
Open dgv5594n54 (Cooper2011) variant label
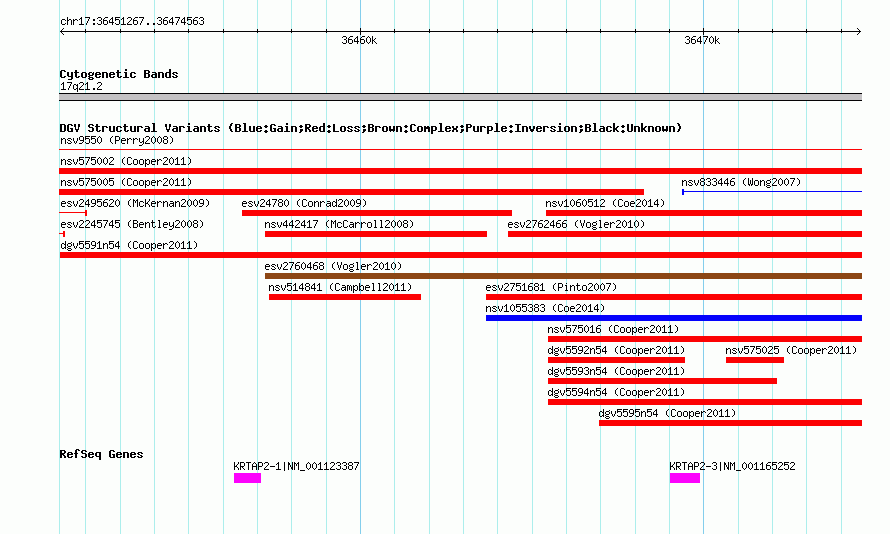click(616, 392)
